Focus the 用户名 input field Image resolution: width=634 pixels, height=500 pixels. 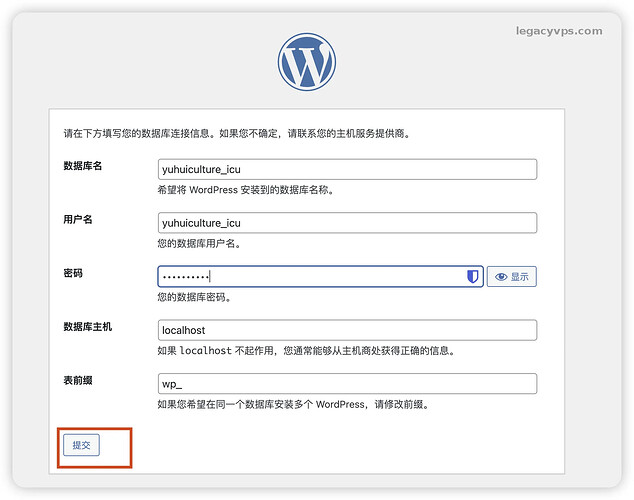click(347, 223)
